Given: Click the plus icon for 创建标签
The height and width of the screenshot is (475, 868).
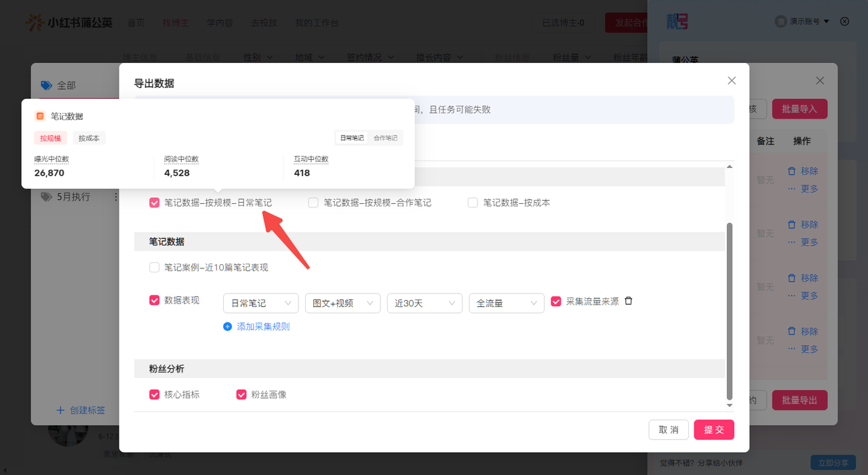Looking at the screenshot, I should pyautogui.click(x=60, y=410).
